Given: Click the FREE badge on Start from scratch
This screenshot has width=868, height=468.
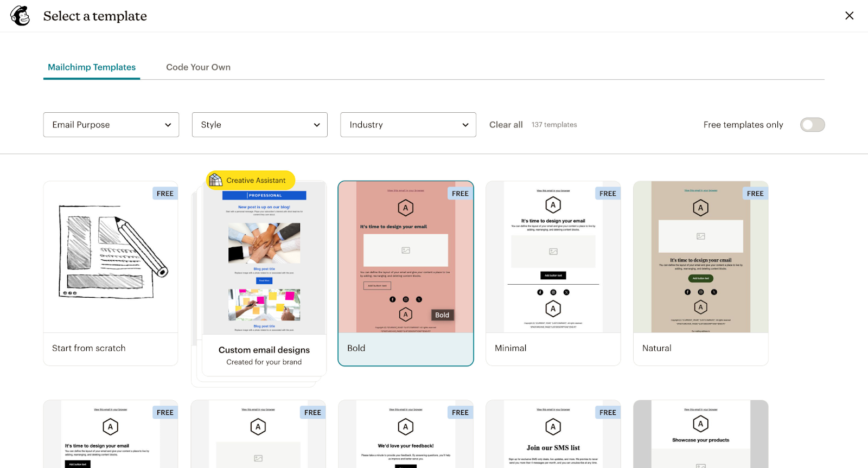Looking at the screenshot, I should [165, 194].
